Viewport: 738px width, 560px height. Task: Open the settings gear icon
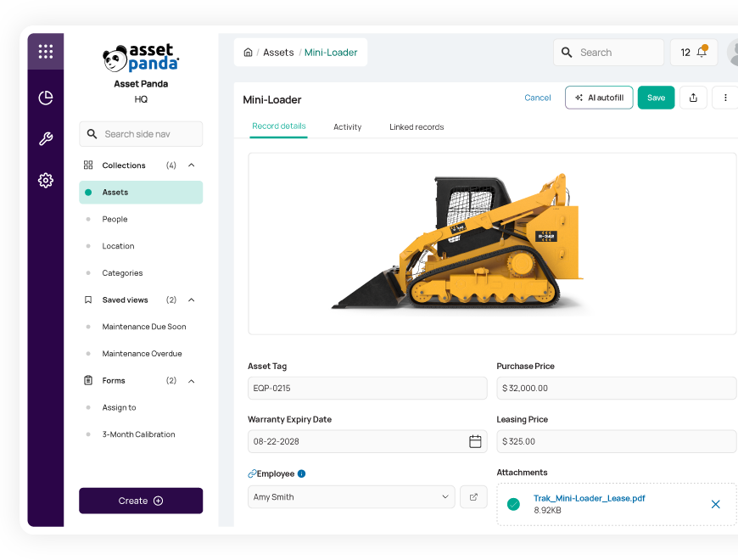[46, 180]
